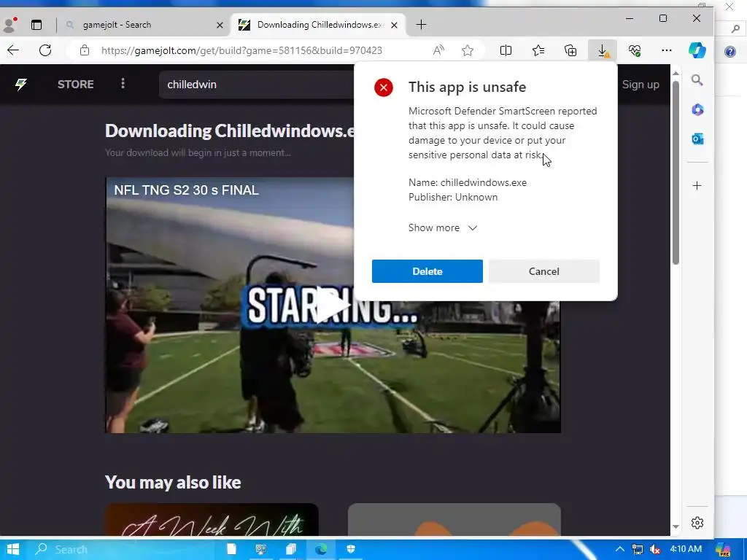Viewport: 747px width, 560px height.
Task: Add sidebar app with plus icon
Action: 697,186
